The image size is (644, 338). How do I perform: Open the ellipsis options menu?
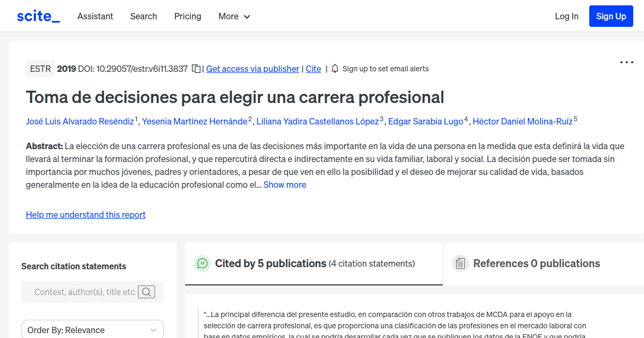(626, 62)
